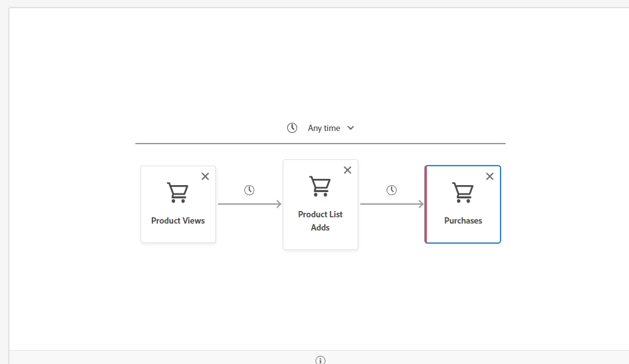Screen dimensions: 629x364
Task: Remove the Purchases step
Action: tap(490, 176)
